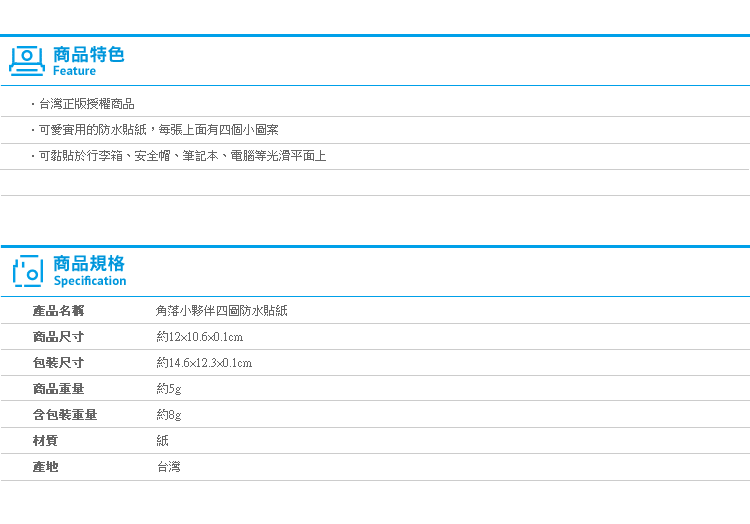The height and width of the screenshot is (524, 750).
Task: Click the Specification section camera icon
Action: pos(28,271)
